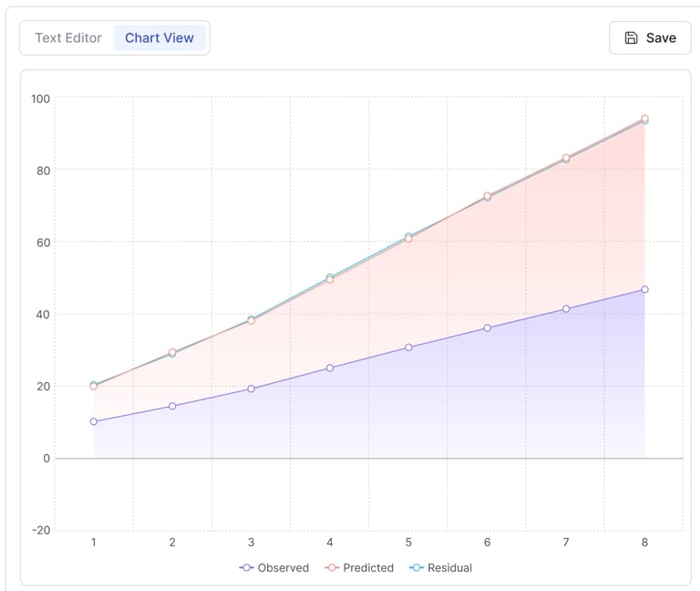Click the teal Residual legend marker
Viewport: 700px width, 591px height.
coord(417,567)
